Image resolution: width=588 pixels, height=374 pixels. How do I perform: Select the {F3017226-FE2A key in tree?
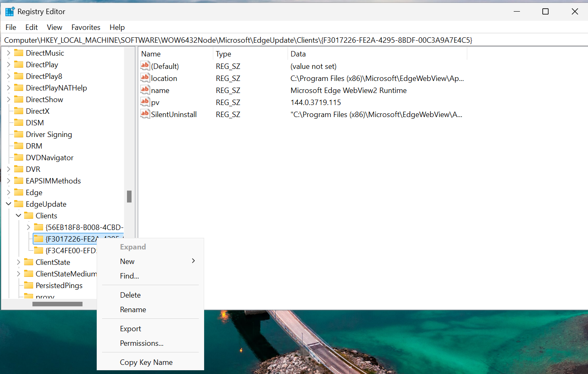[78, 239]
